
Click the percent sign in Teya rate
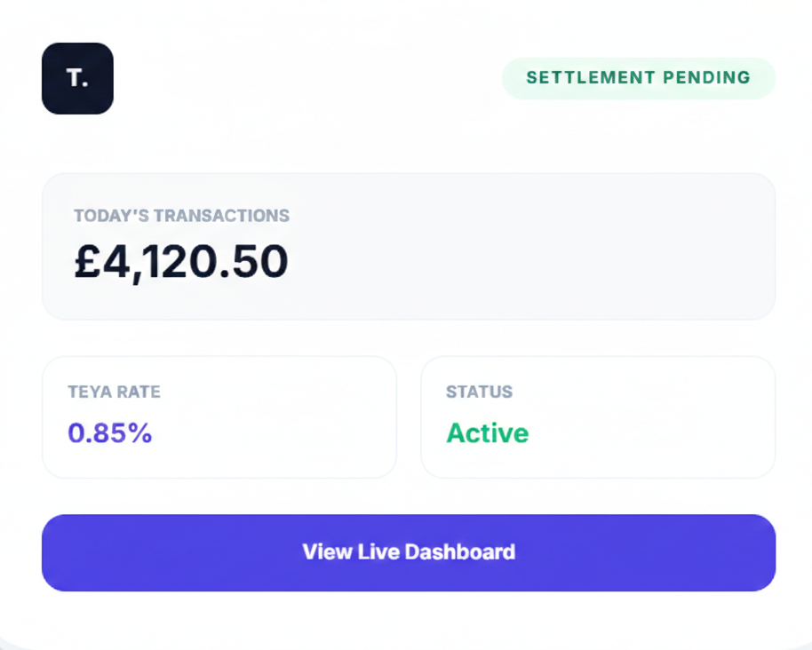pyautogui.click(x=141, y=433)
